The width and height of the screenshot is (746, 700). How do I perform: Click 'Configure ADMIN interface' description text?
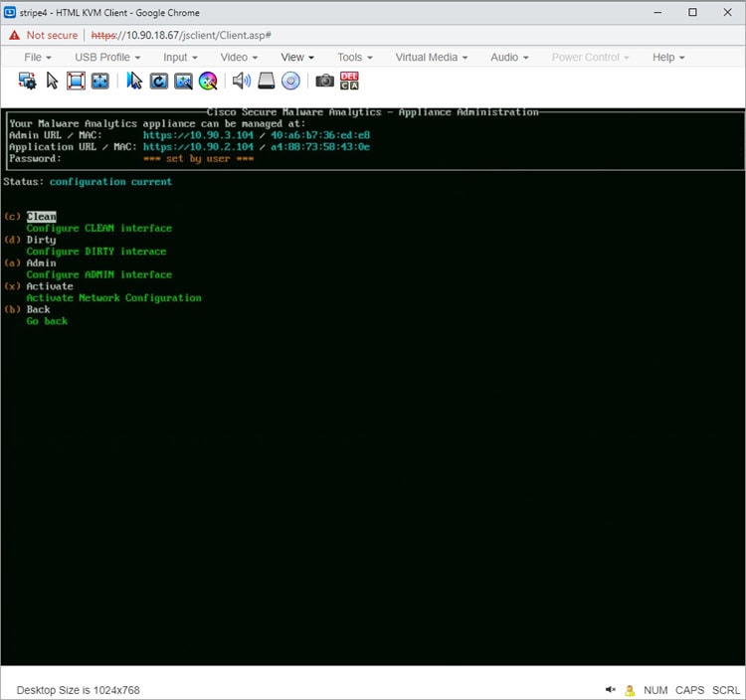99,274
